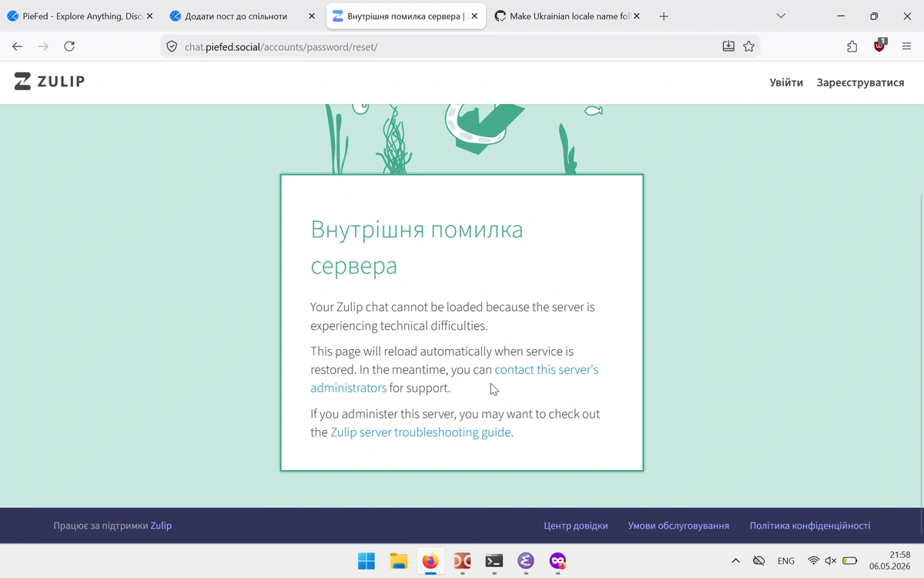
Task: Open the terminal app on taskbar
Action: coord(494,561)
